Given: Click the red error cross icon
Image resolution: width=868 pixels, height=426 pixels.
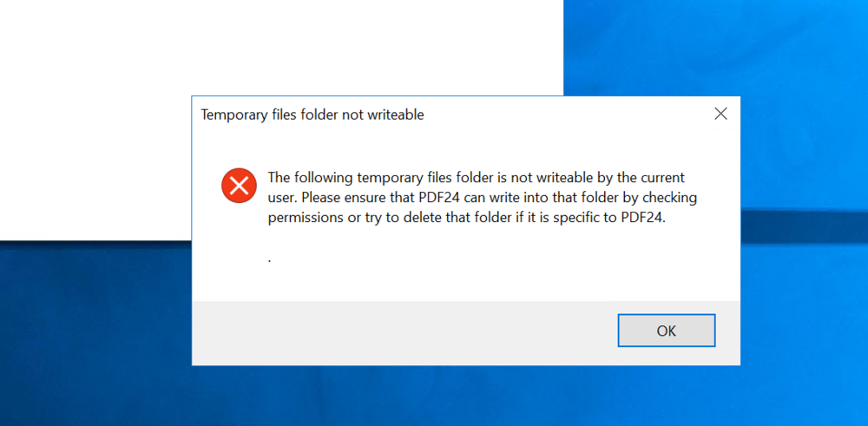Looking at the screenshot, I should [239, 185].
